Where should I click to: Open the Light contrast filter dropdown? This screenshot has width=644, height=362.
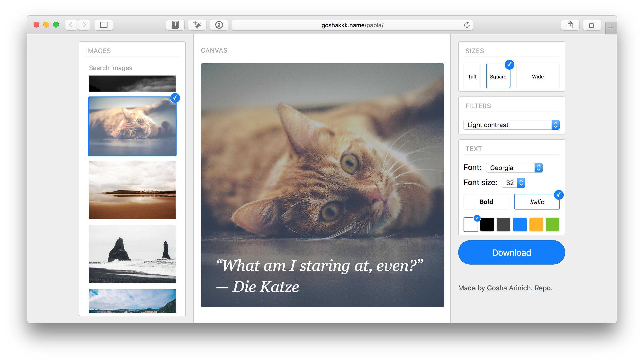511,125
